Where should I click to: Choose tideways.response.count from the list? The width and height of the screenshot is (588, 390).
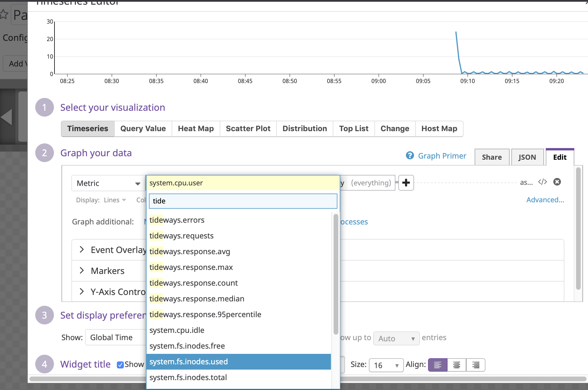coord(239,283)
